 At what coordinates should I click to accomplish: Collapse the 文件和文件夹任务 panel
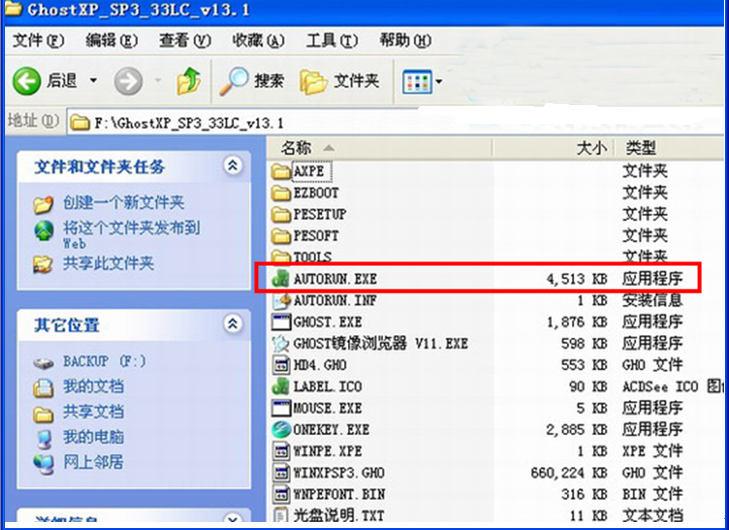pyautogui.click(x=232, y=166)
